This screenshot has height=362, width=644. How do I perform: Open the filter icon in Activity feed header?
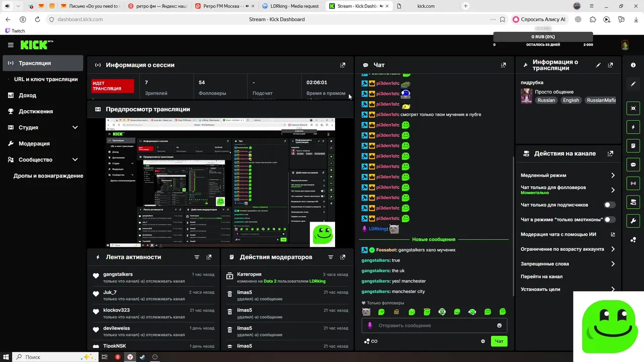tap(197, 257)
